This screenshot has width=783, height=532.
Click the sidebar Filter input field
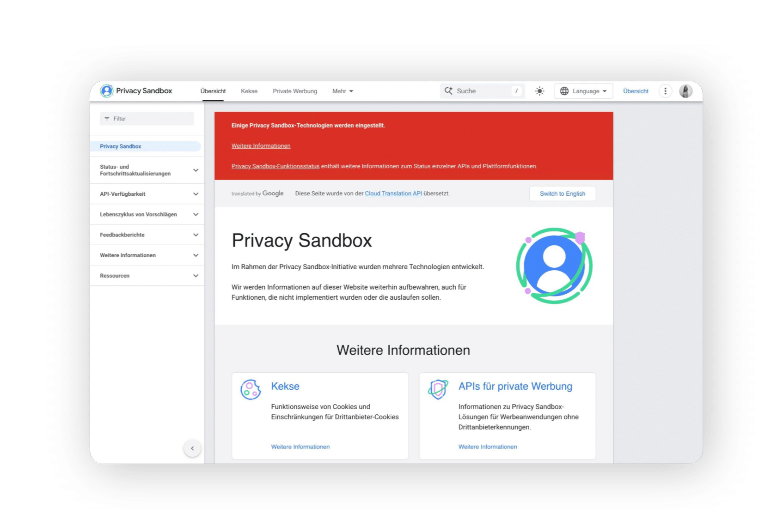[147, 119]
